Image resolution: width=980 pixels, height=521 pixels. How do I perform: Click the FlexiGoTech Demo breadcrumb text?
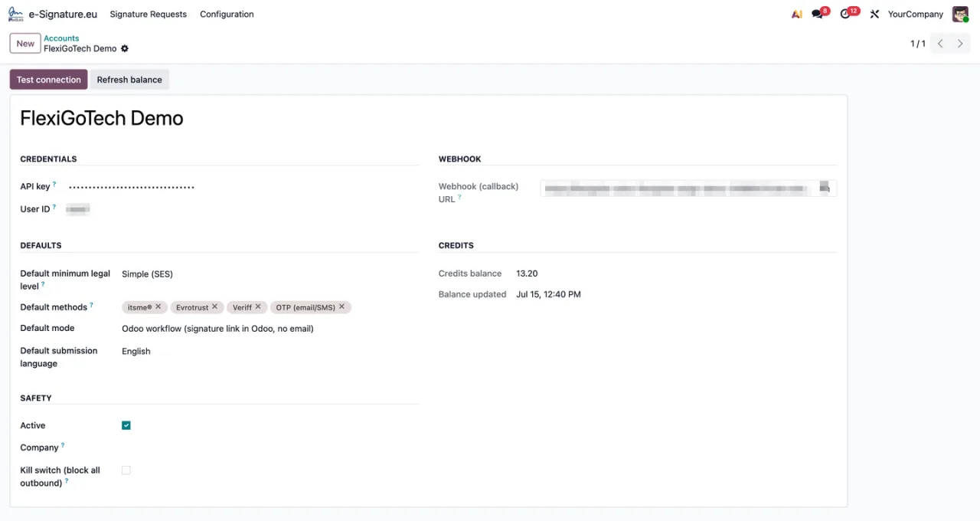pyautogui.click(x=80, y=48)
